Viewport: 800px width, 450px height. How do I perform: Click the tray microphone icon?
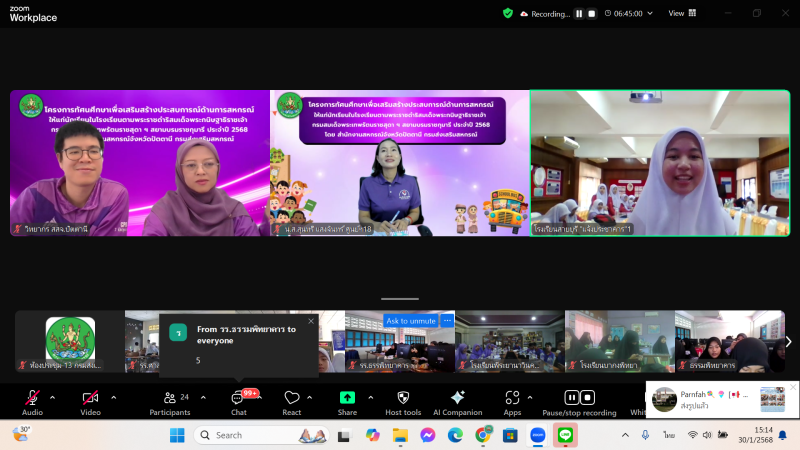[x=645, y=435]
